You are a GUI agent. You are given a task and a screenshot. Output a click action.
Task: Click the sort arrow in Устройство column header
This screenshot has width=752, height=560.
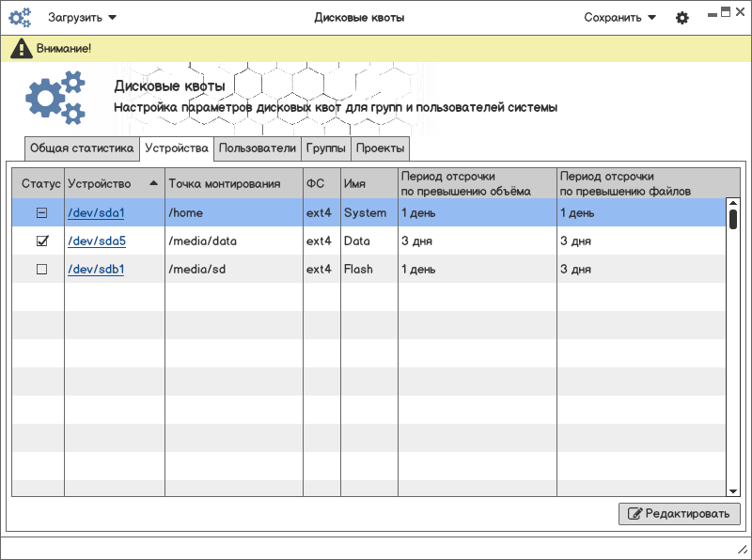tap(153, 183)
